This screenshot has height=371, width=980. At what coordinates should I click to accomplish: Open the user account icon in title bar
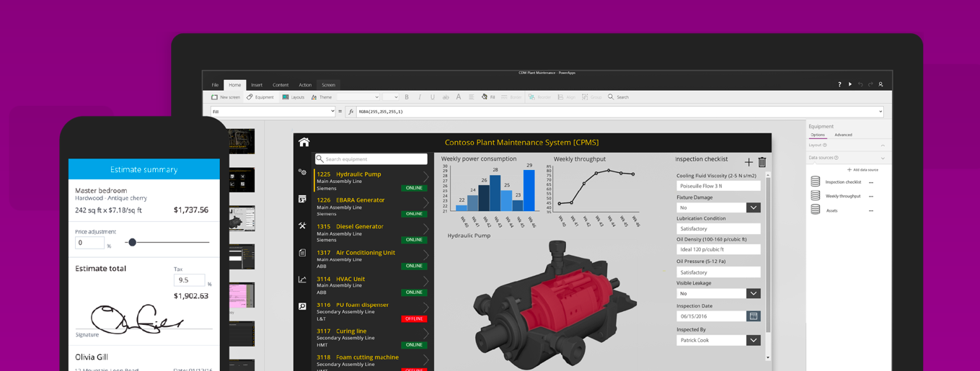pos(880,84)
